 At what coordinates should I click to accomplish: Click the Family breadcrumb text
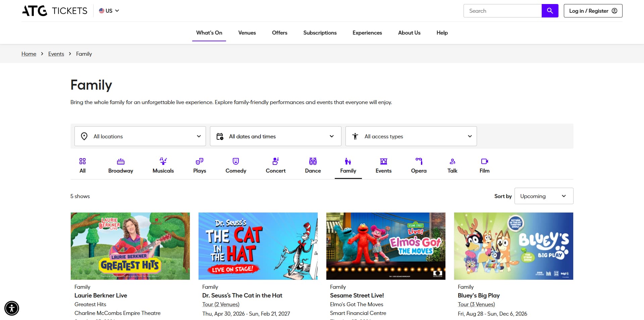coord(84,54)
